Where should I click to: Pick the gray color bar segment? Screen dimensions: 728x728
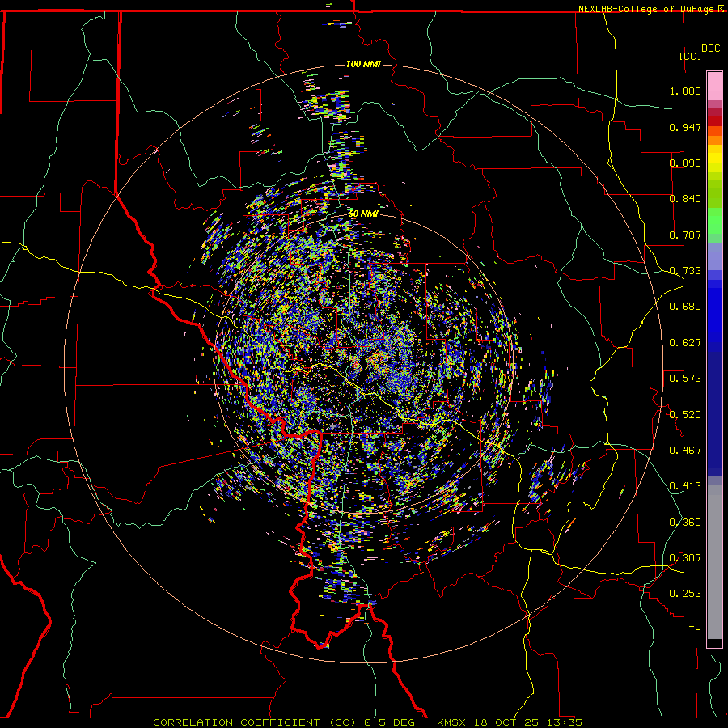(x=714, y=562)
